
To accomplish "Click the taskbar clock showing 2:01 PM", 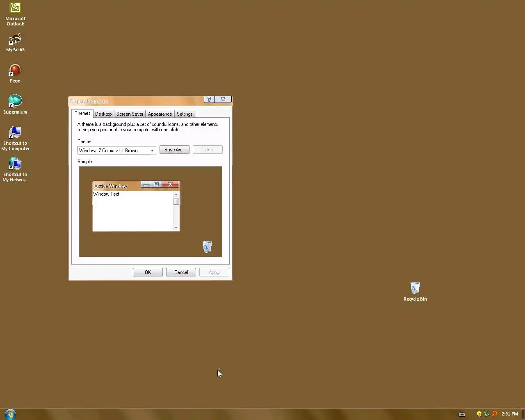I will [x=509, y=414].
